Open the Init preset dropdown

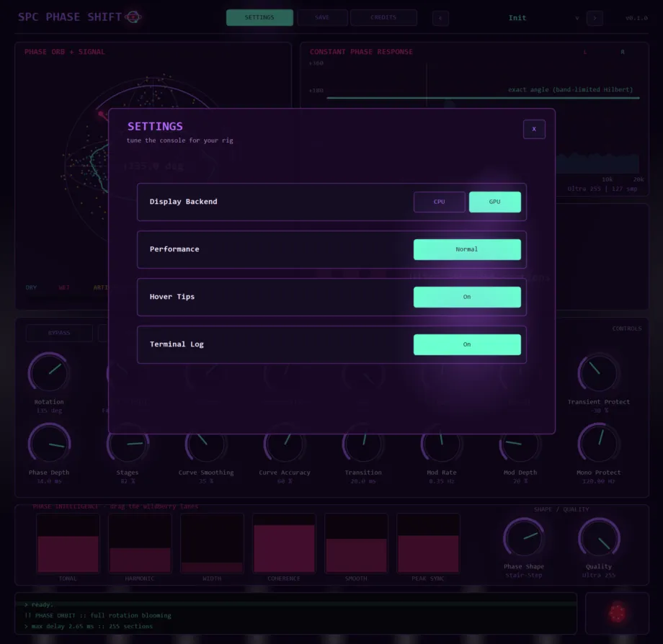pos(517,18)
